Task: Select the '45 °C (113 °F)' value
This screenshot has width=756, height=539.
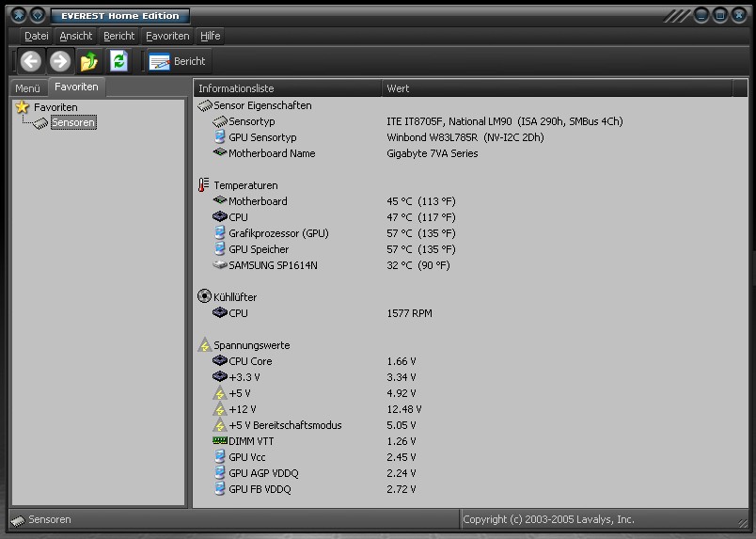Action: tap(421, 201)
